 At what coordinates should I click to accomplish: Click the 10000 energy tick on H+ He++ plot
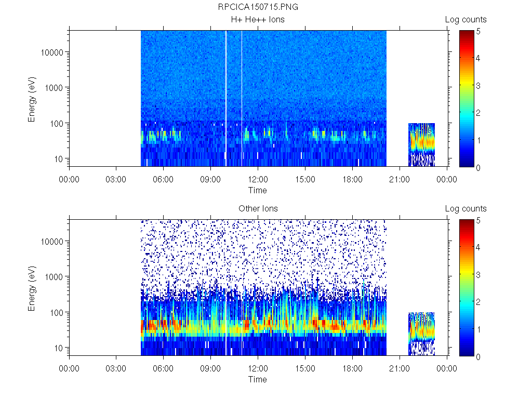[52, 52]
